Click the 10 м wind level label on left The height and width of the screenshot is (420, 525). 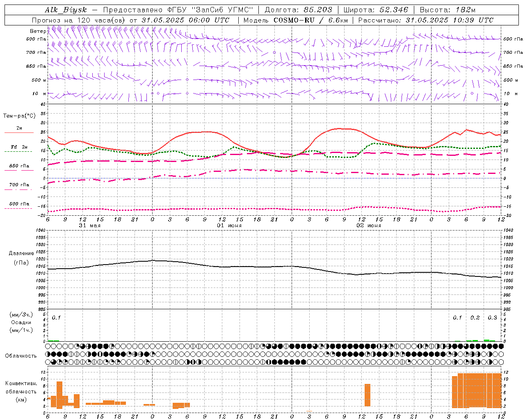coord(39,94)
